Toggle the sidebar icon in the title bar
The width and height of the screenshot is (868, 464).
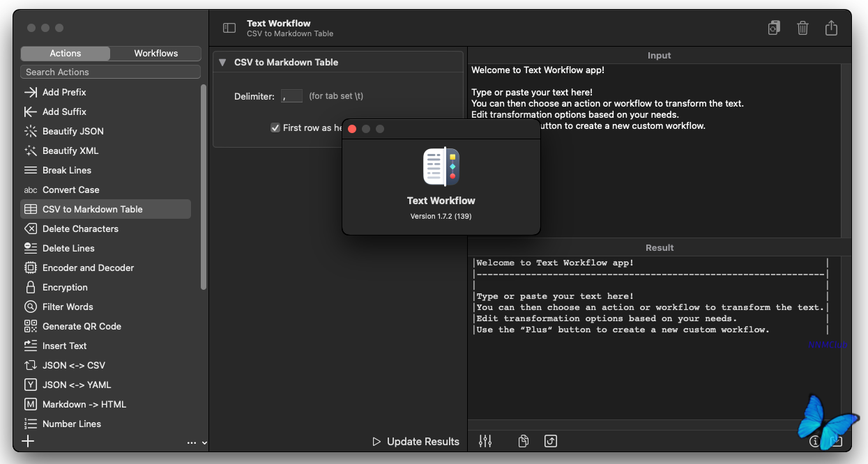point(229,28)
